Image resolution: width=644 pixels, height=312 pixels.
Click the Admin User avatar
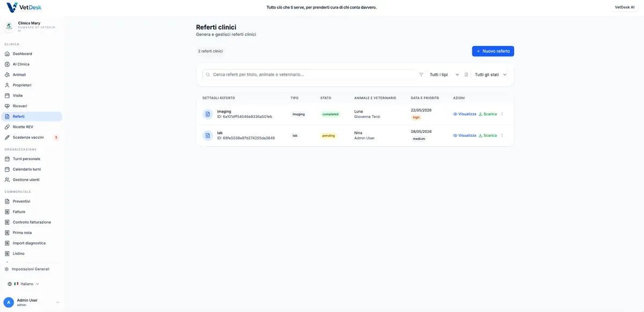point(9,302)
